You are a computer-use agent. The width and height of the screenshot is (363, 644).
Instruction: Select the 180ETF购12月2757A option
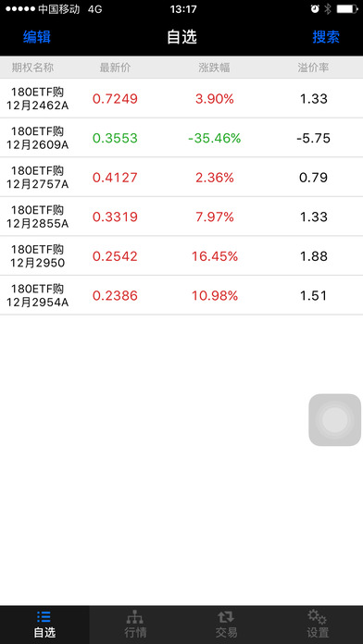tap(181, 178)
